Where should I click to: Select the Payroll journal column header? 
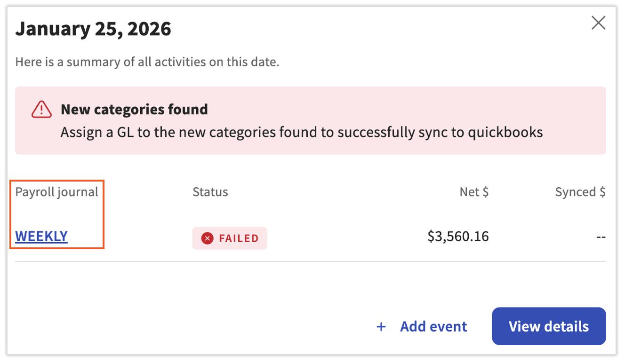click(56, 192)
